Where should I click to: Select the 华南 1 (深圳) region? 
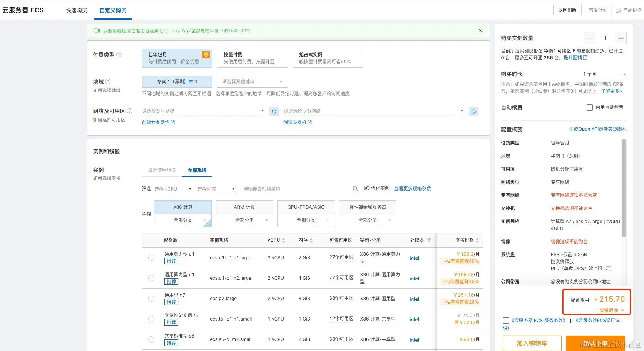pos(177,82)
